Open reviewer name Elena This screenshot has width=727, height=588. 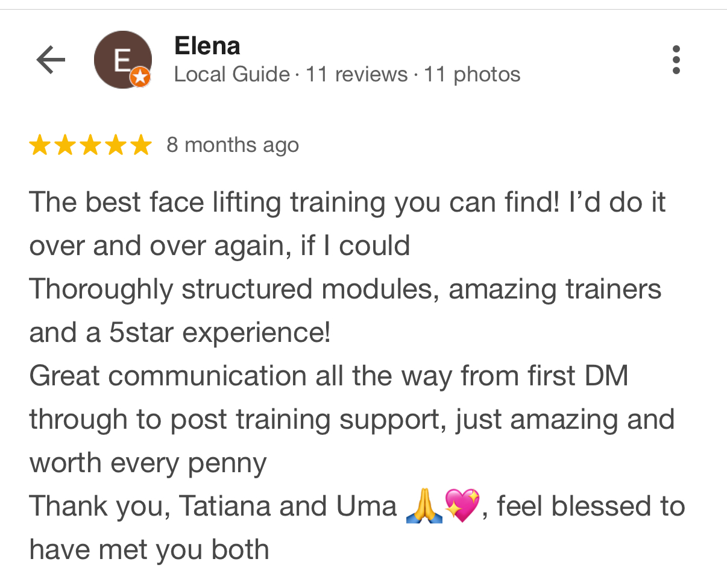207,46
